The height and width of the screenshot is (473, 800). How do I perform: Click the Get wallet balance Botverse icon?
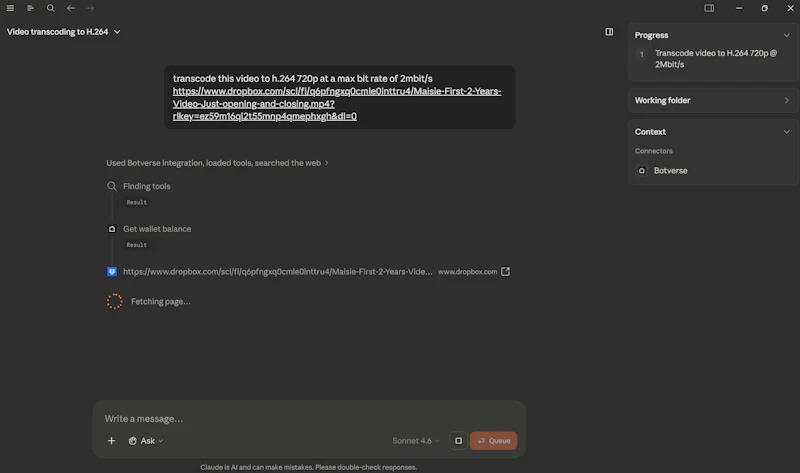click(x=112, y=229)
